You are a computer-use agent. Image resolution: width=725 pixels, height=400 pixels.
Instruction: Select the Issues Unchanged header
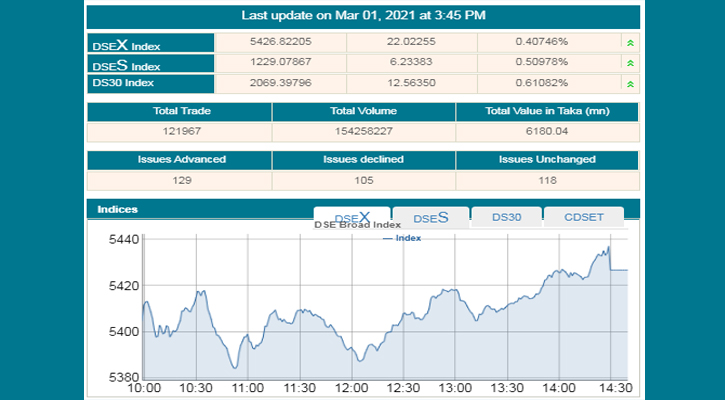pos(547,159)
